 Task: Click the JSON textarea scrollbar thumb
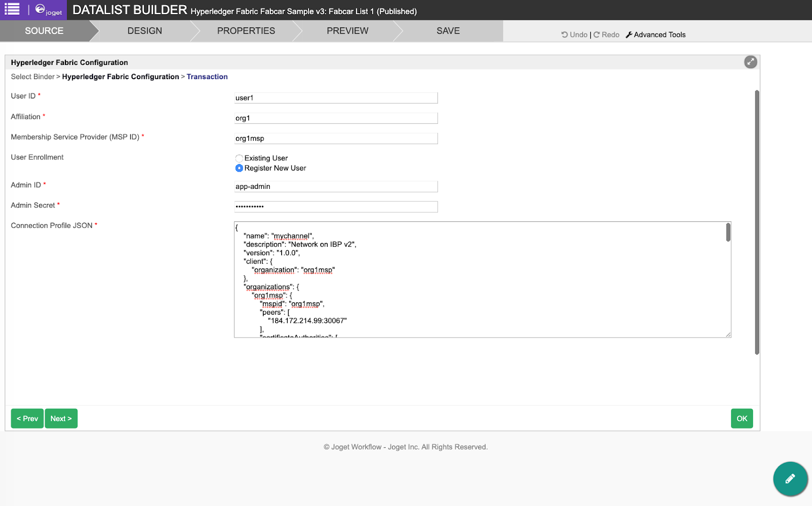728,232
